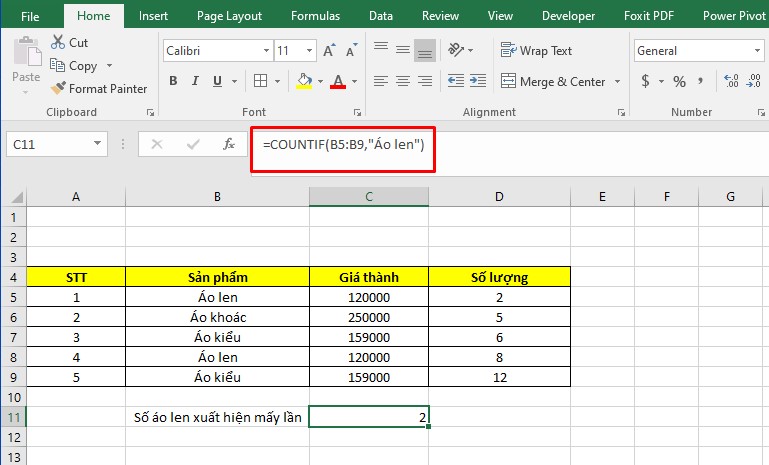
Task: Increase indent level
Action: [x=478, y=80]
